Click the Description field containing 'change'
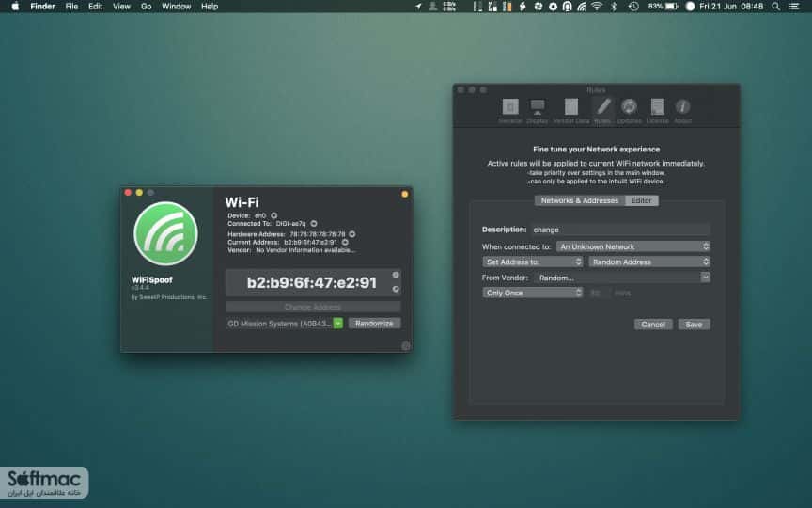This screenshot has width=812, height=508. pos(620,230)
